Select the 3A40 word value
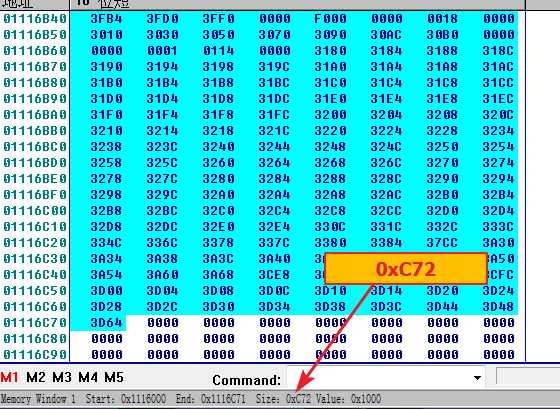This screenshot has height=409, width=560. (x=274, y=259)
